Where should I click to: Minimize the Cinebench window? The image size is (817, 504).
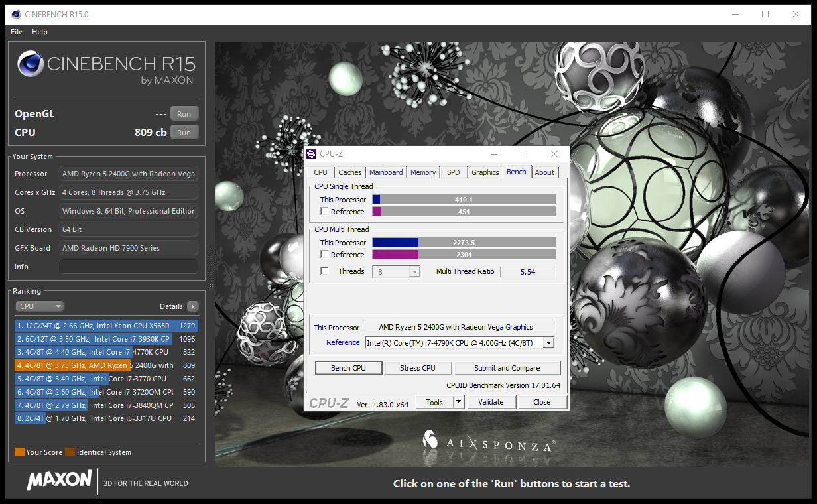pyautogui.click(x=735, y=14)
